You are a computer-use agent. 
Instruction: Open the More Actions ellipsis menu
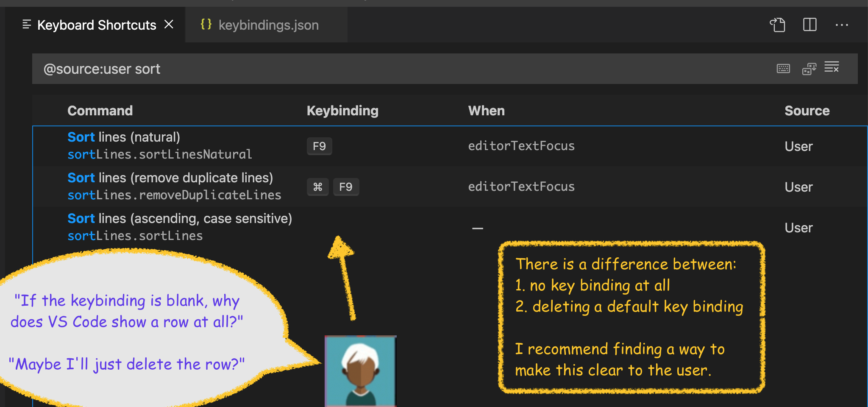click(x=842, y=25)
